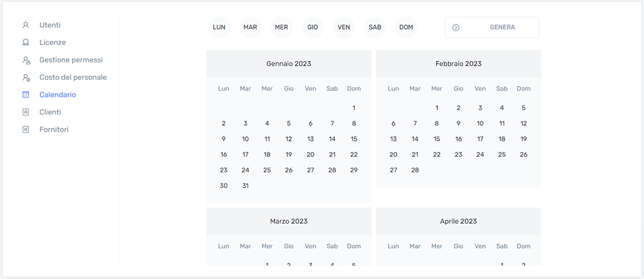644x279 pixels.
Task: Select the Calendario menu item
Action: coord(57,94)
